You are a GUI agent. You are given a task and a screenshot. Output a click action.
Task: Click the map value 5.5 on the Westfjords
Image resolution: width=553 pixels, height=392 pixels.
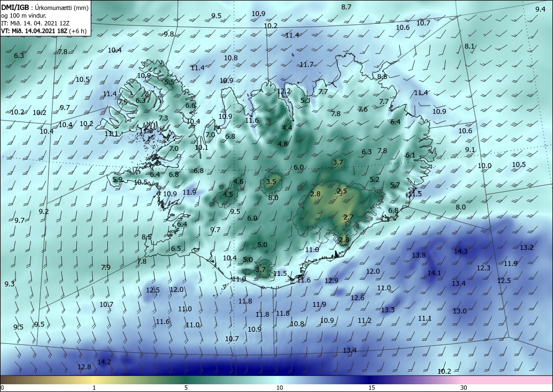169,82
